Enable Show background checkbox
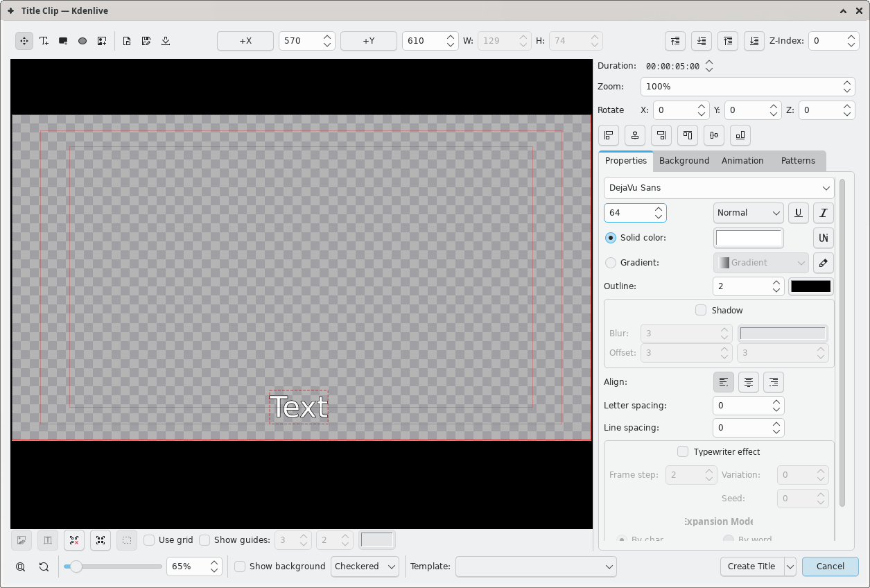 [240, 567]
